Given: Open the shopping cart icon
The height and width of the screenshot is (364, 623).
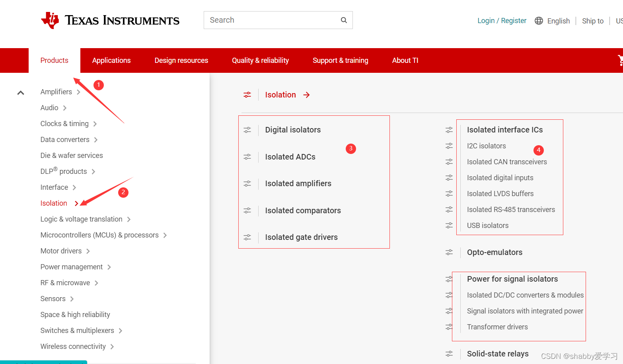Looking at the screenshot, I should pyautogui.click(x=620, y=60).
